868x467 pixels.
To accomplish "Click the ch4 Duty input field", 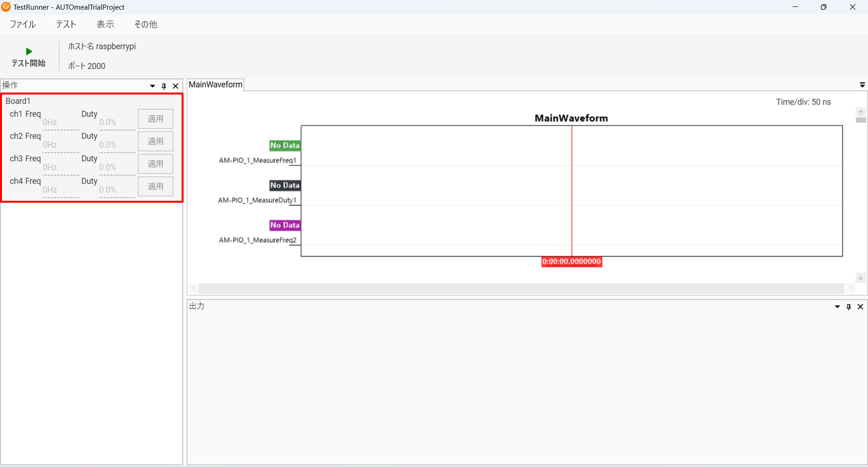I will click(x=117, y=190).
